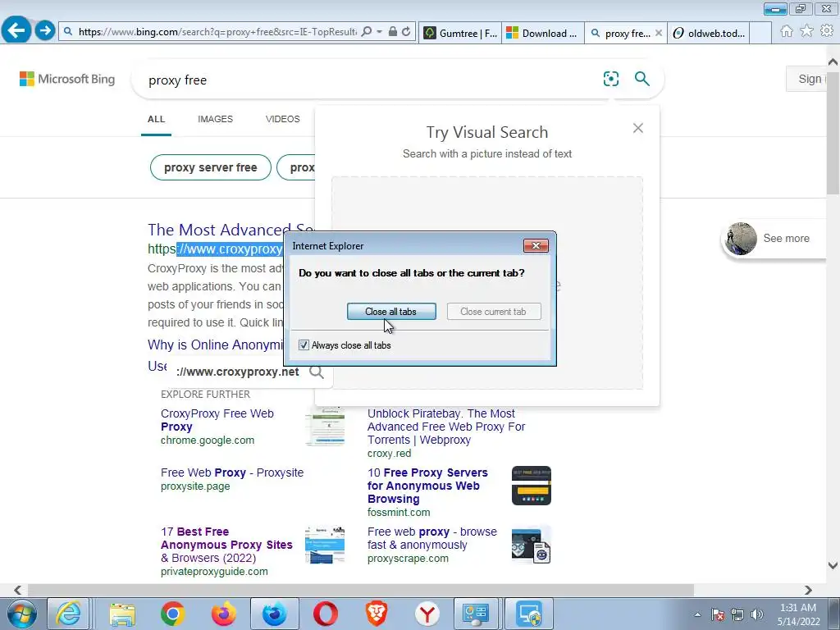840x630 pixels.
Task: Launch Opera from the taskbar
Action: coord(325,614)
